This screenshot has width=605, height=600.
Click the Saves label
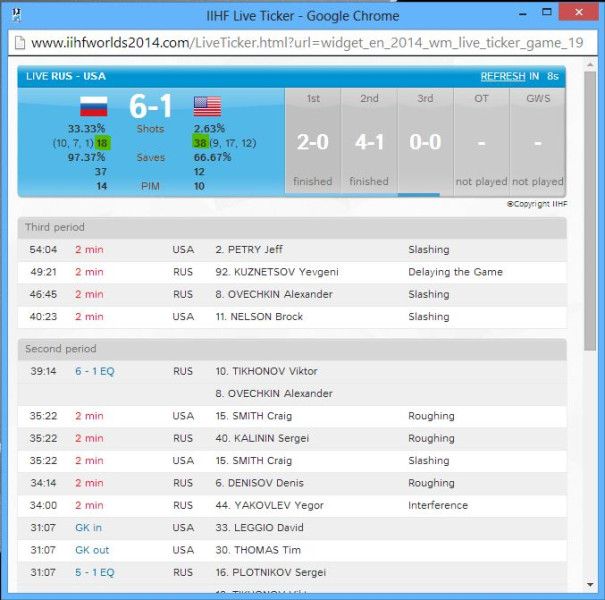click(150, 157)
